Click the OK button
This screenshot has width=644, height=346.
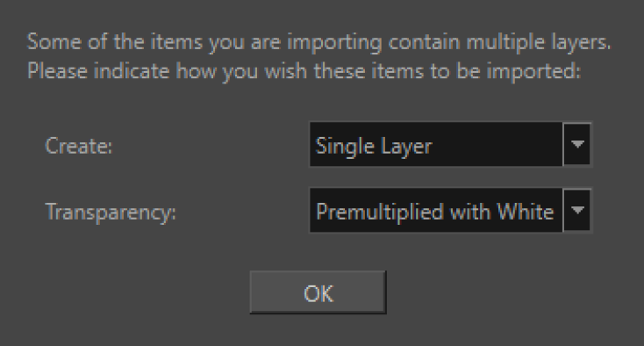click(318, 292)
